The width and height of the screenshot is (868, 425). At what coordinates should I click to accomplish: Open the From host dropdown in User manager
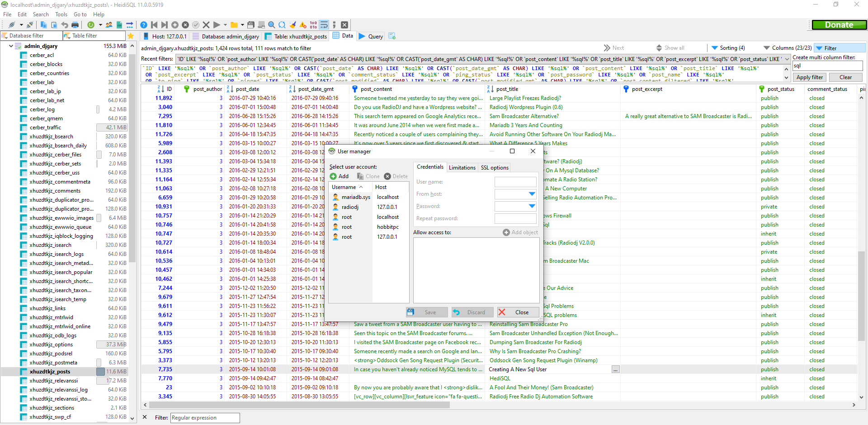click(532, 194)
